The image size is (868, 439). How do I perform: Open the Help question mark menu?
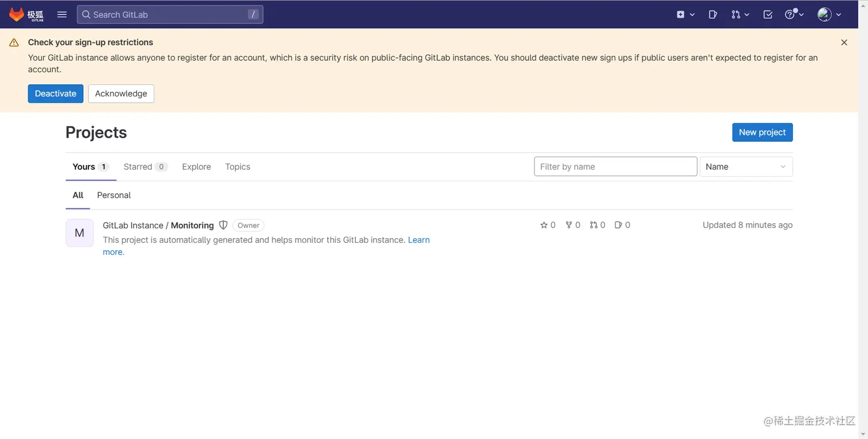pyautogui.click(x=794, y=14)
